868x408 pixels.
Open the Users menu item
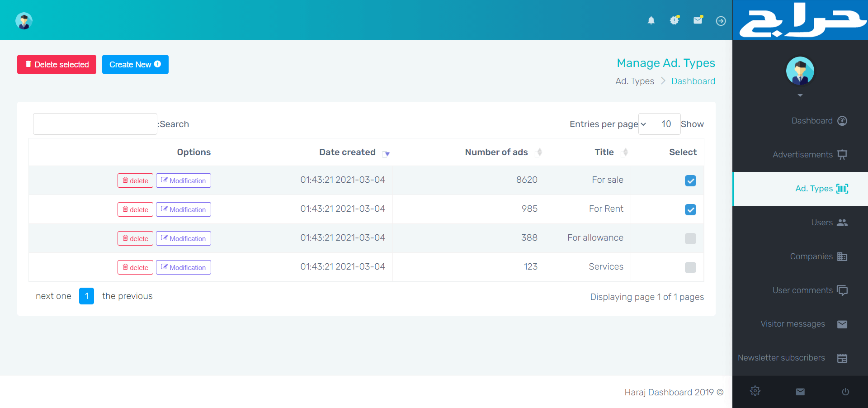click(x=800, y=223)
